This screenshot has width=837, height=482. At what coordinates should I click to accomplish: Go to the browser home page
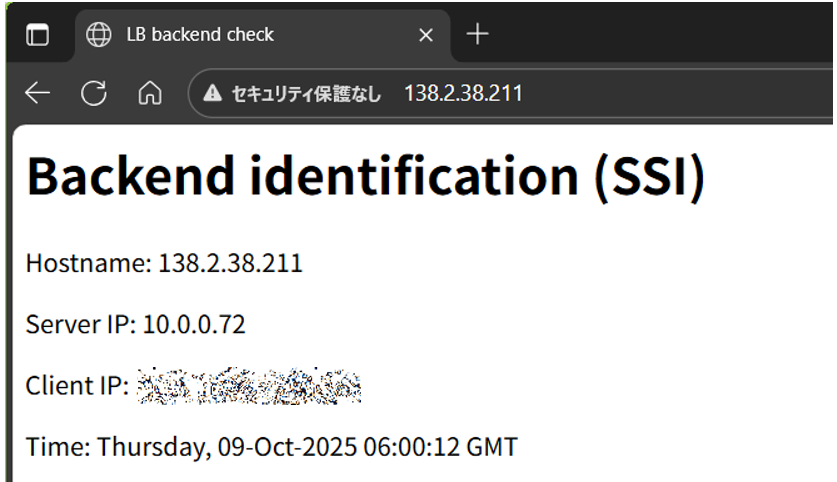coord(150,94)
